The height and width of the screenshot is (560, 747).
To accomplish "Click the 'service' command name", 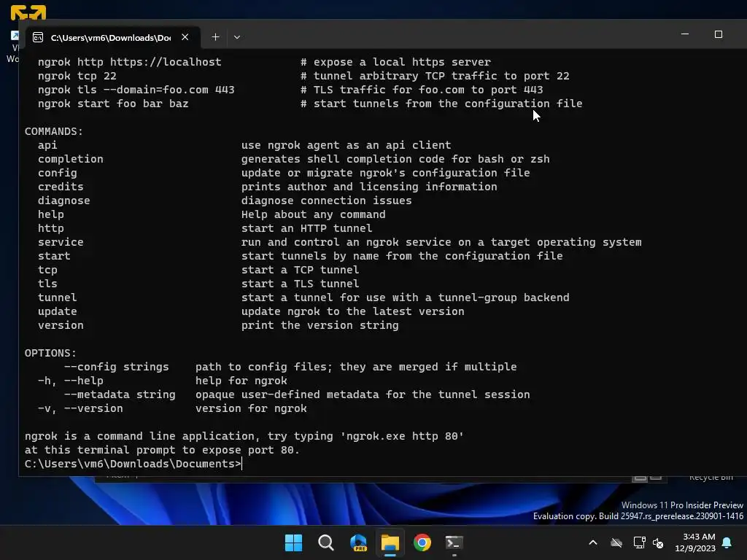I will click(x=61, y=242).
